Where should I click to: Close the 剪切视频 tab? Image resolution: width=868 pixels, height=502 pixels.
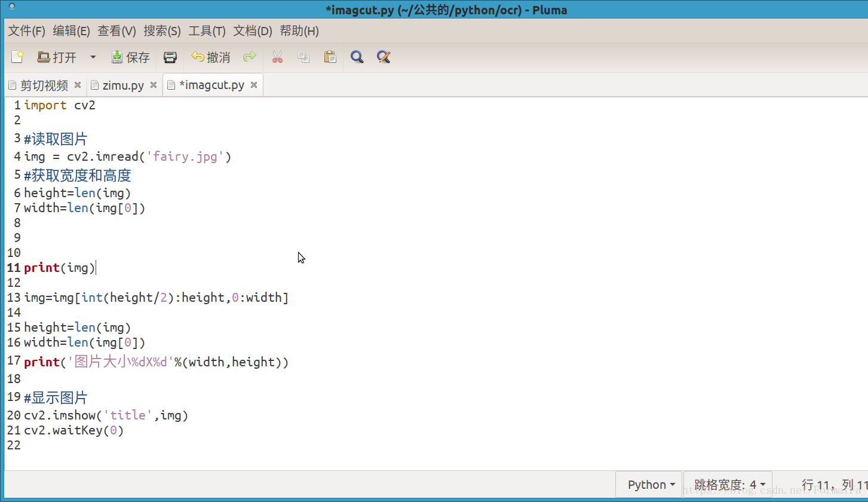pos(78,85)
